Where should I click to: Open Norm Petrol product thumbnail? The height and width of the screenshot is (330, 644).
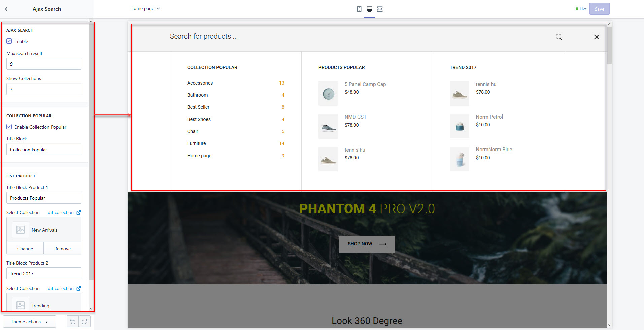point(460,126)
